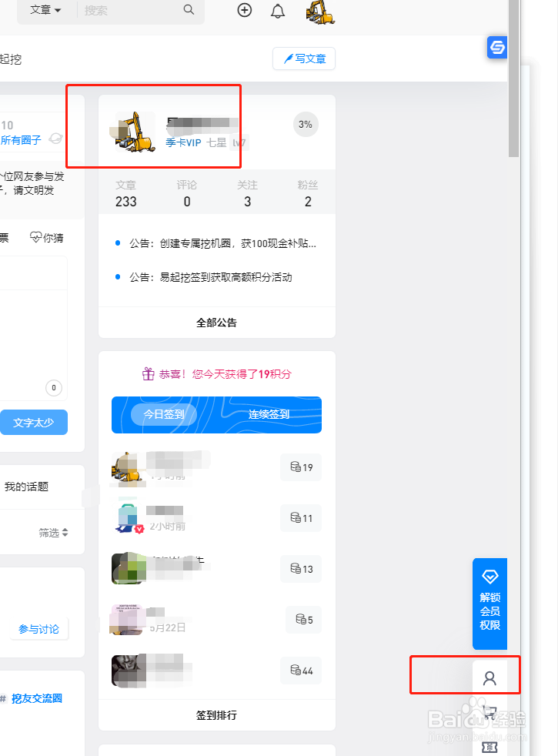Image resolution: width=558 pixels, height=756 pixels.
Task: Click the coin badge showing 19
Action: pos(301,467)
